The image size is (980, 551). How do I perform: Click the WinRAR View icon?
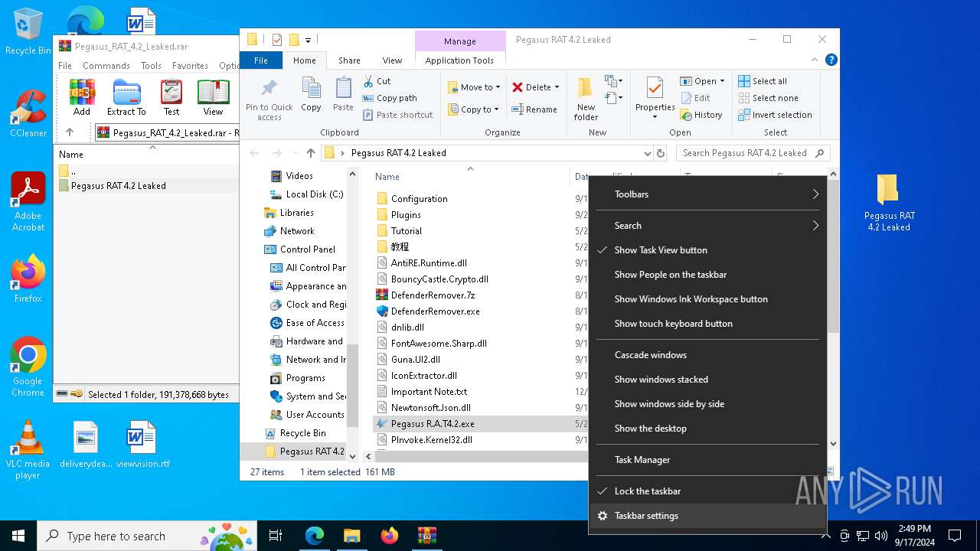click(213, 97)
